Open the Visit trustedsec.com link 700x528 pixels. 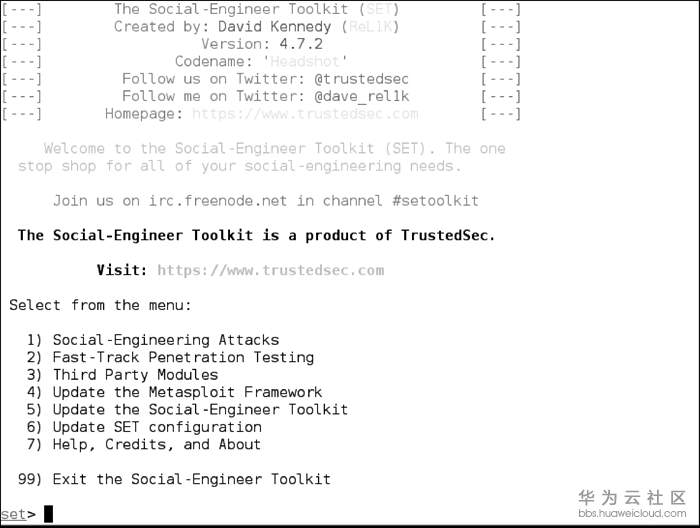[270, 270]
